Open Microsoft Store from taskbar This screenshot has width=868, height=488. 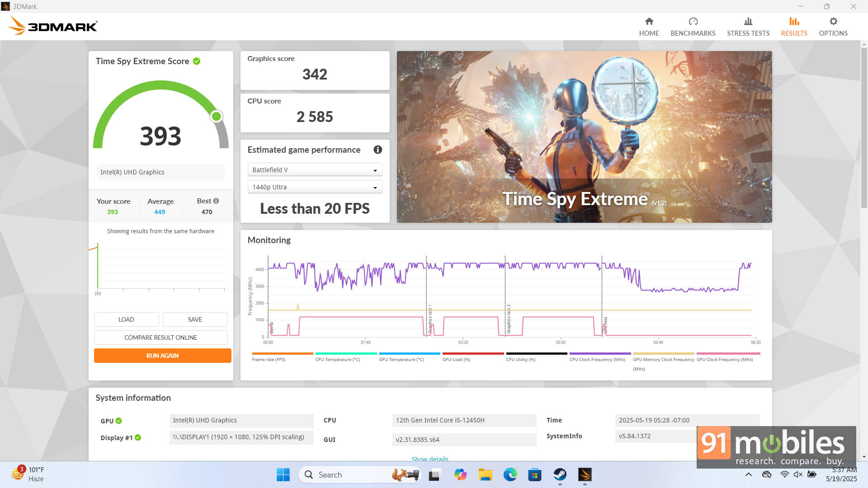(x=535, y=474)
